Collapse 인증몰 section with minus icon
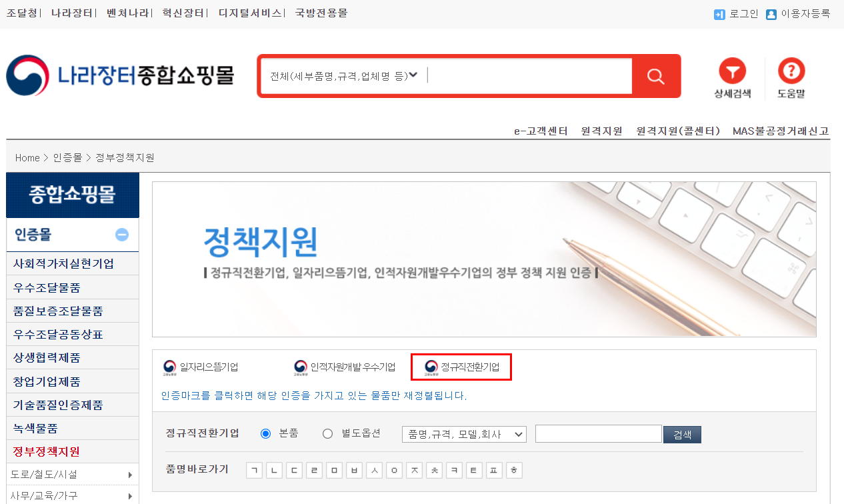The image size is (844, 504). point(122,235)
